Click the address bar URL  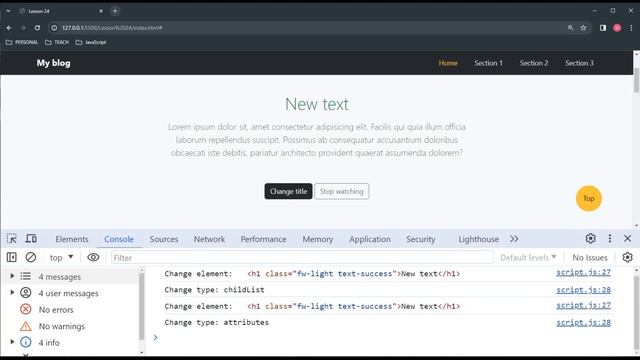[x=112, y=28]
